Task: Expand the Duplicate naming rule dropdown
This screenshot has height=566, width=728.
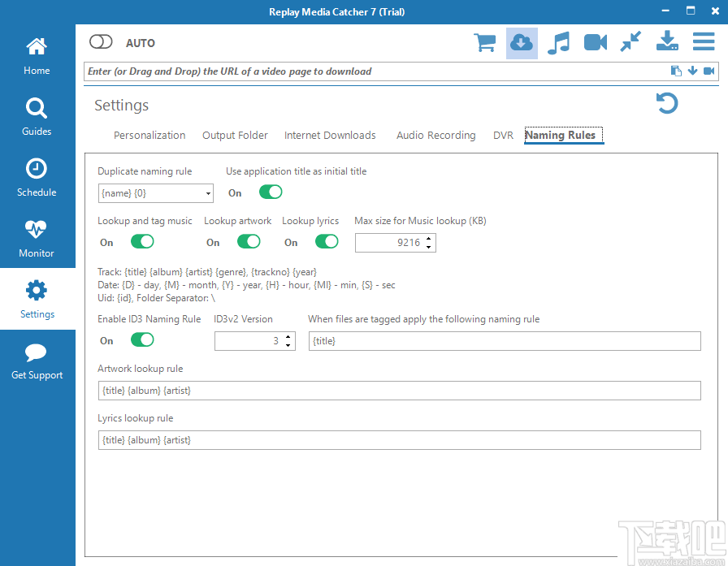Action: (209, 193)
